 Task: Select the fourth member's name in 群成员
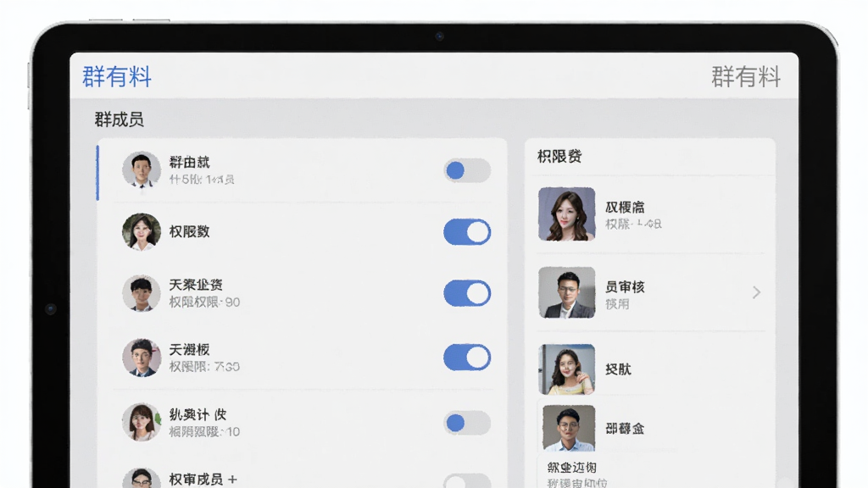tap(189, 350)
